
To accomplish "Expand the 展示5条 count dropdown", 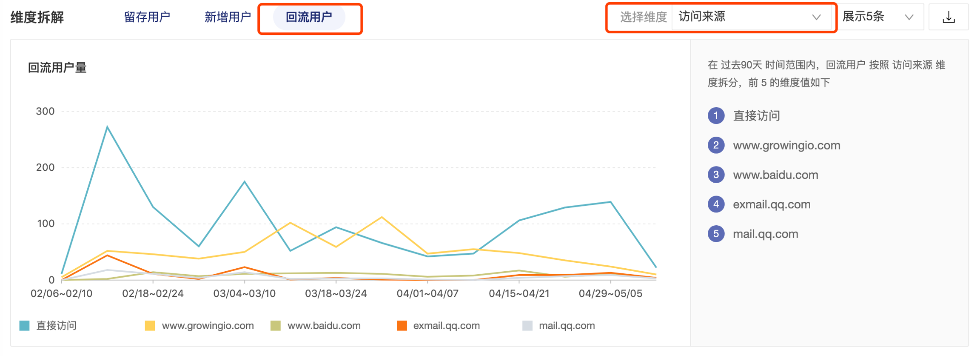I will pos(878,17).
